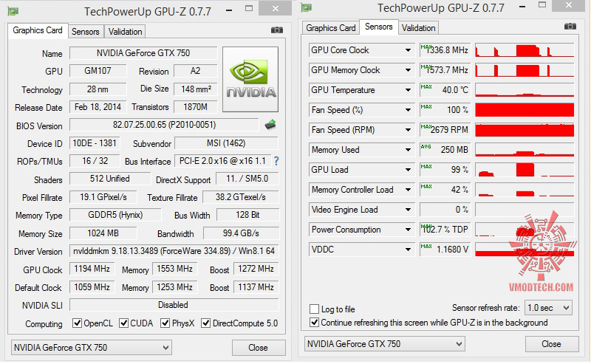Click the Release Date value Feb 18, 2014
591x364 pixels.
pos(98,107)
